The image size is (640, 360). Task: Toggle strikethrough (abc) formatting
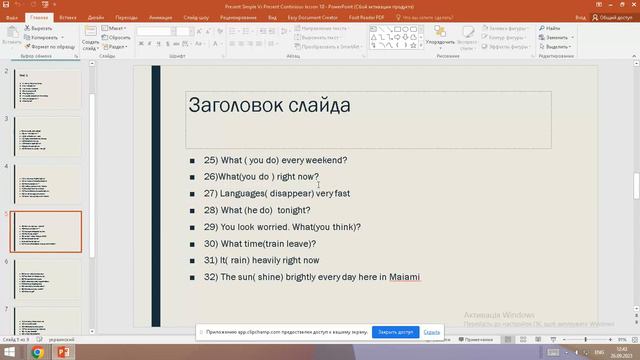coord(176,44)
